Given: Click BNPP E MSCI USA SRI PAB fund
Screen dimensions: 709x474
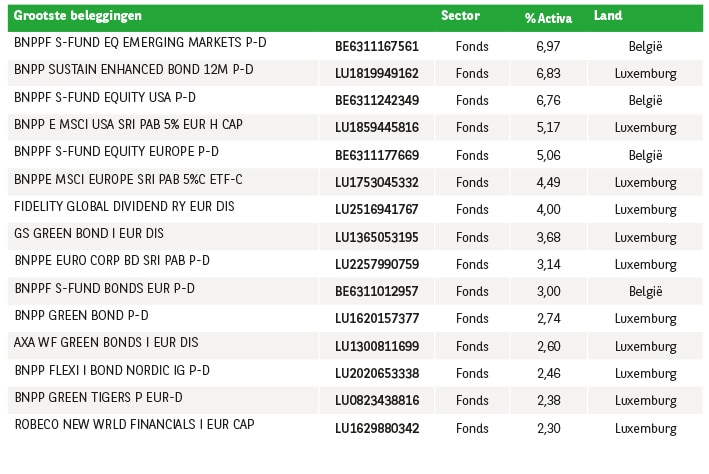Looking at the screenshot, I should pos(128,124).
